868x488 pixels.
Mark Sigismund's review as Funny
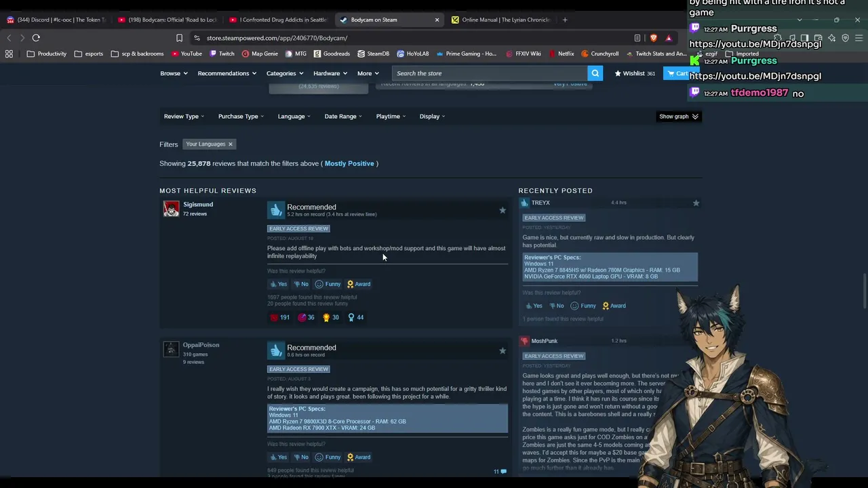(x=328, y=284)
